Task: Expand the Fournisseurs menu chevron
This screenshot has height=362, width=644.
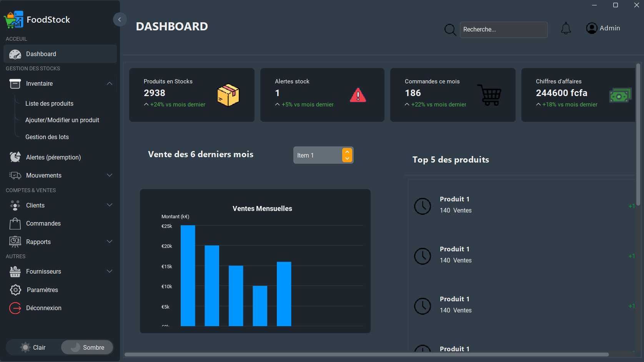Action: pos(110,271)
